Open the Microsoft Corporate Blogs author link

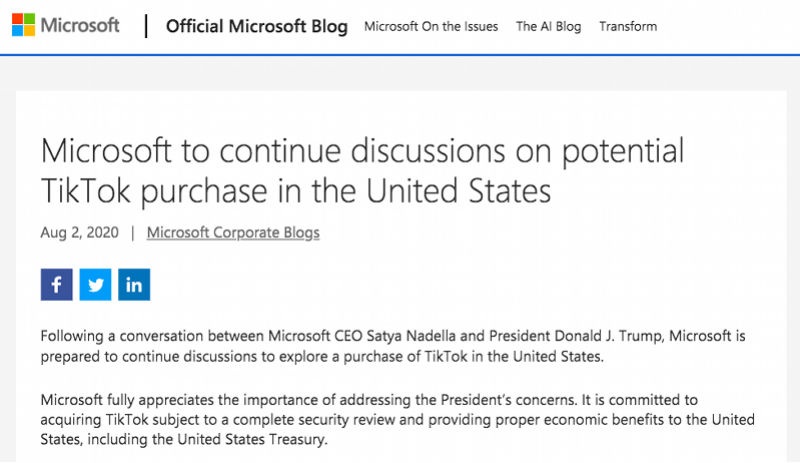point(233,233)
